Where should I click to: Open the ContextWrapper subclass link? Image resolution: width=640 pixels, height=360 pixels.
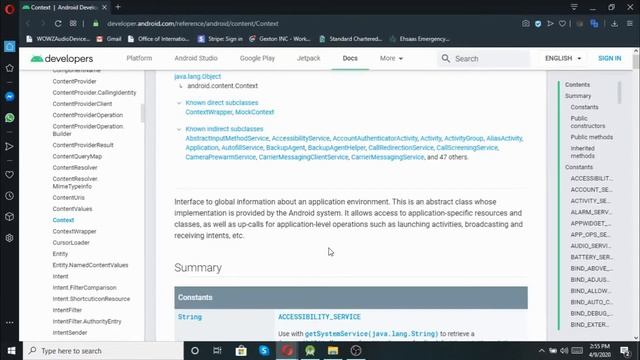pos(209,112)
